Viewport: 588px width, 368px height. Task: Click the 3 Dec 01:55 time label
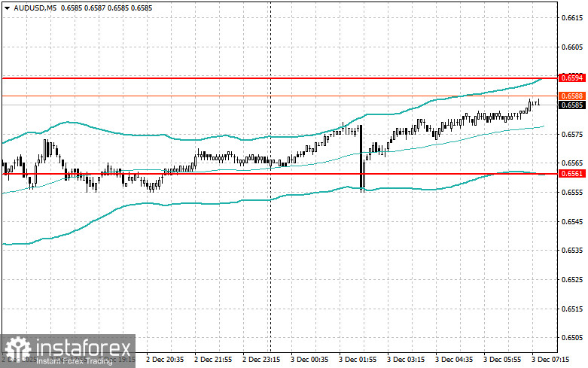click(358, 360)
